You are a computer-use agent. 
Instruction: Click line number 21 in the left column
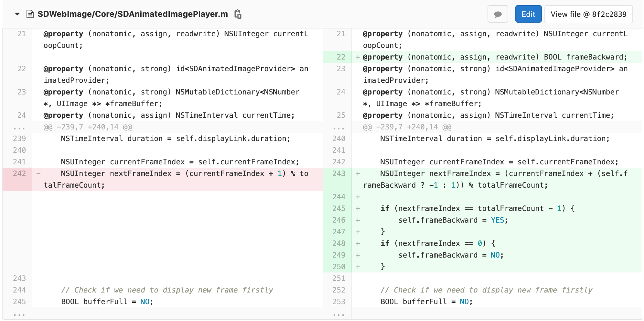[x=20, y=34]
